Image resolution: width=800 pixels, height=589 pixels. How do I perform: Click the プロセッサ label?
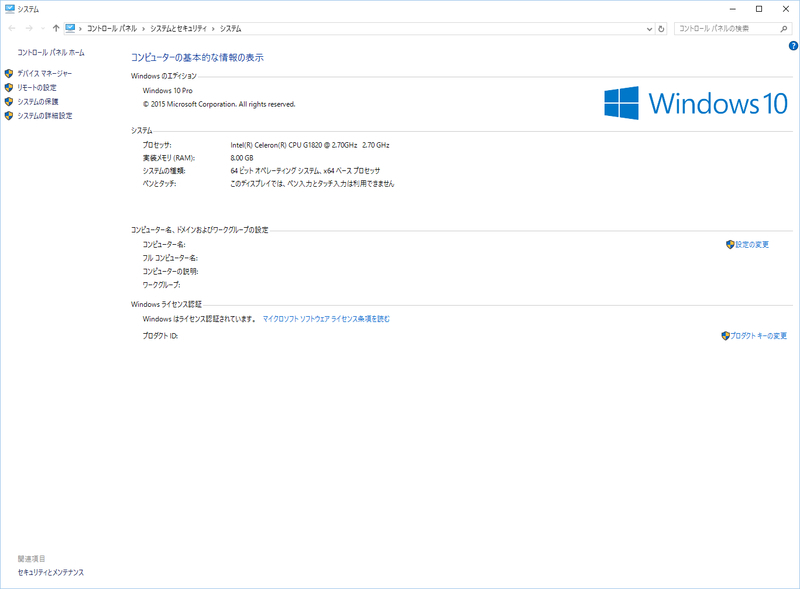click(x=157, y=145)
